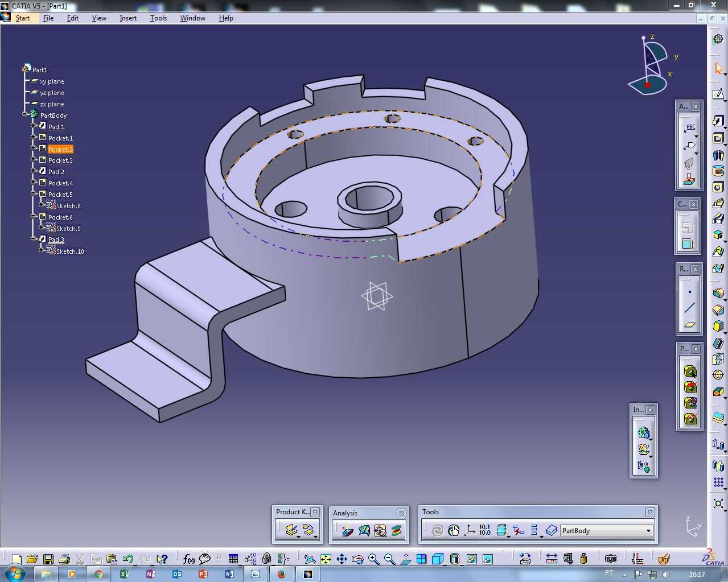Expand the Pad.1 node
The image size is (728, 582).
[x=34, y=126]
